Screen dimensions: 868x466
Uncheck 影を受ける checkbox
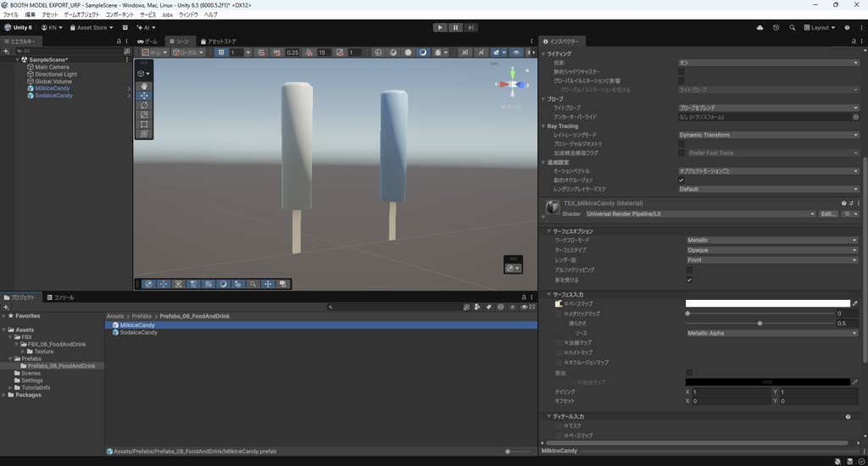689,280
